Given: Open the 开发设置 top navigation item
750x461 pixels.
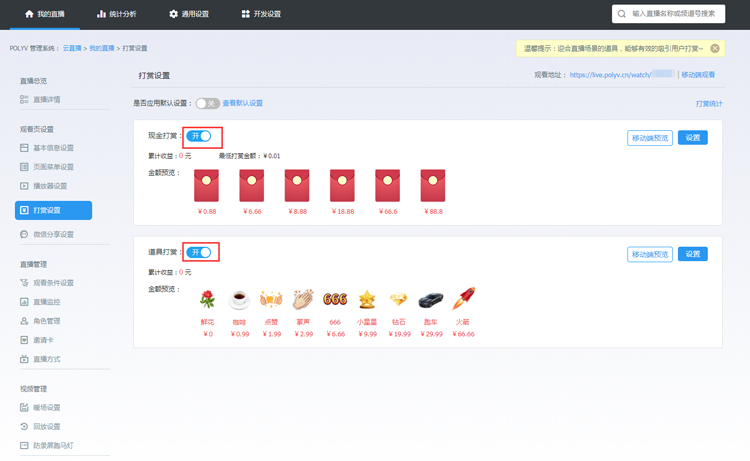Looking at the screenshot, I should tap(261, 14).
